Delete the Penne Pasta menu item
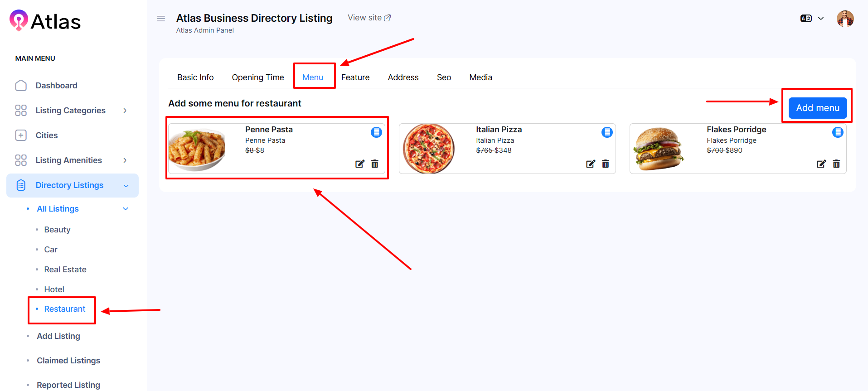Image resolution: width=868 pixels, height=391 pixels. coord(375,164)
